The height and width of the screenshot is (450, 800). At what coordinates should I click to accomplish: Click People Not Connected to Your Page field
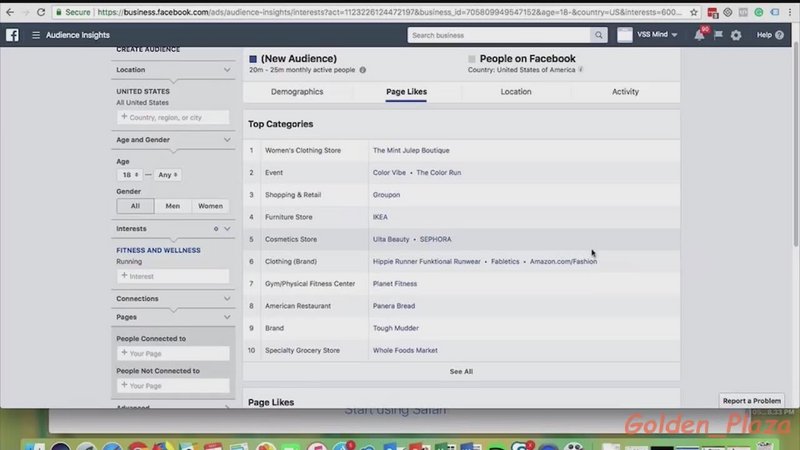(x=173, y=386)
